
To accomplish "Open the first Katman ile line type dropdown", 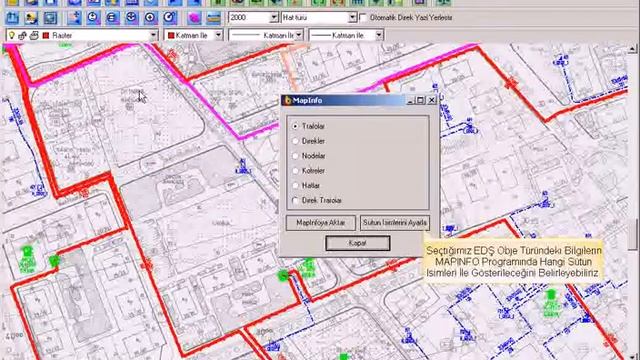I will click(299, 36).
